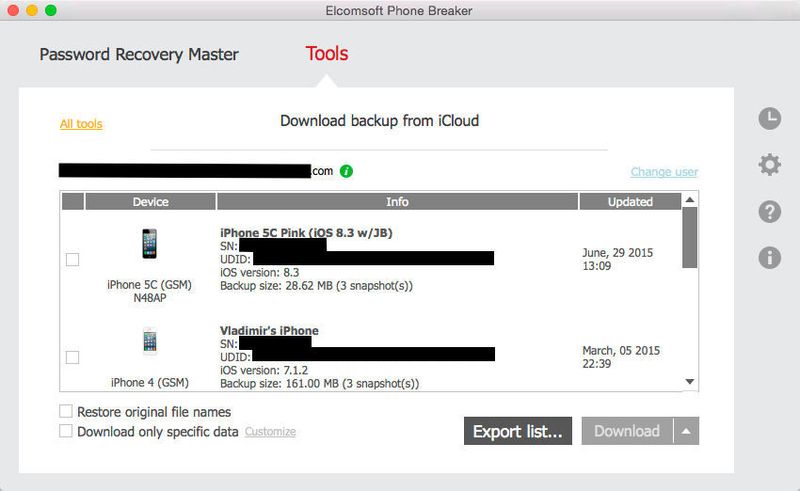Click the Info column header
The width and height of the screenshot is (800, 491).
397,202
